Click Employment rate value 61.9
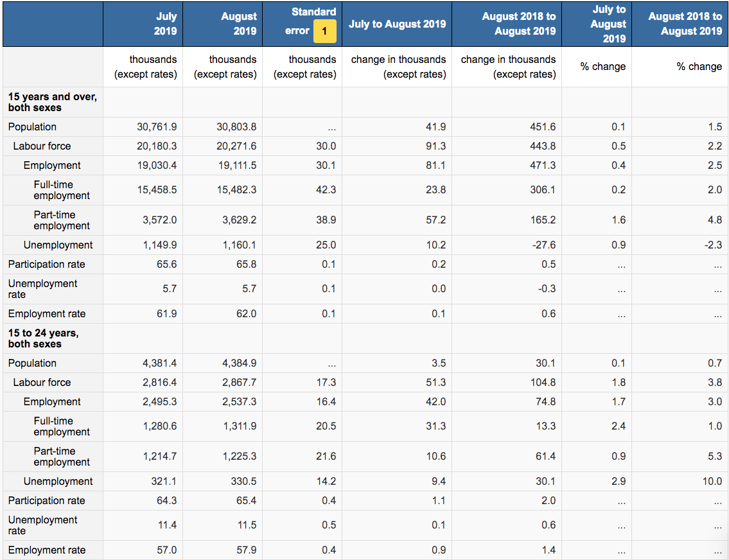The width and height of the screenshot is (729, 560). click(x=166, y=313)
